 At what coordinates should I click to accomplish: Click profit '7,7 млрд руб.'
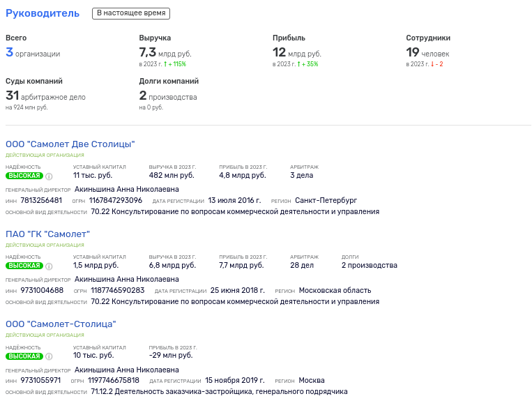click(x=241, y=265)
